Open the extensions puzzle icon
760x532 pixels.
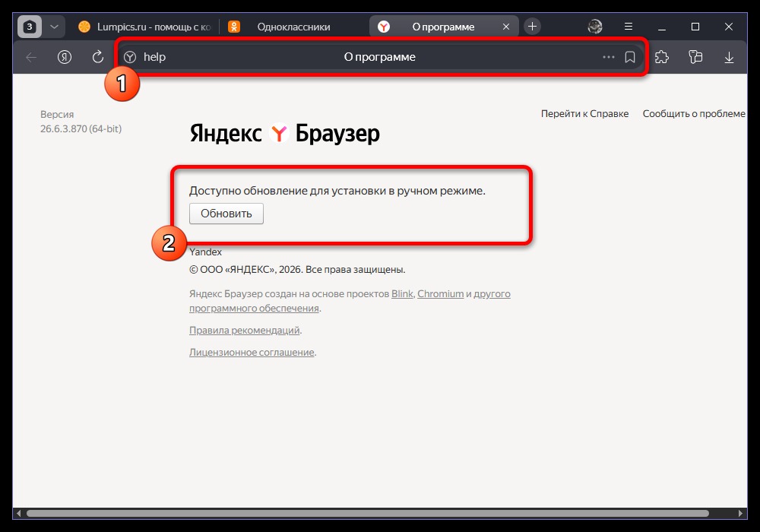(662, 57)
